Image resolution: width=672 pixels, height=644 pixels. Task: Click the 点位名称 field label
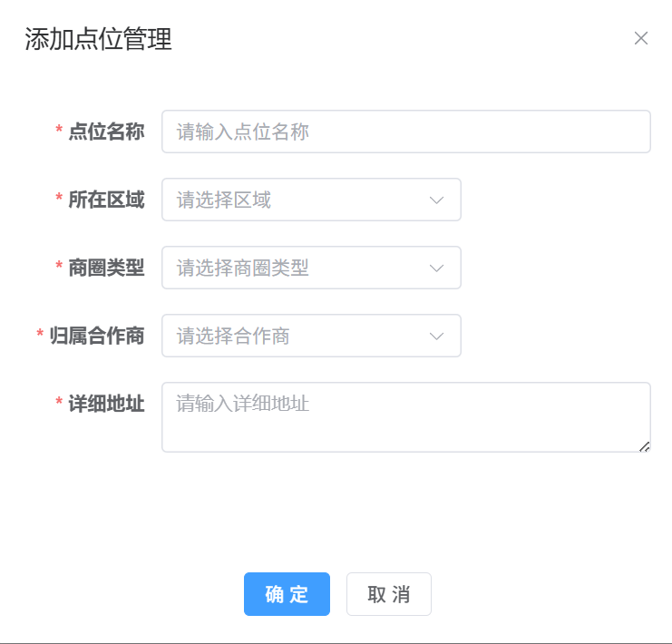click(106, 132)
